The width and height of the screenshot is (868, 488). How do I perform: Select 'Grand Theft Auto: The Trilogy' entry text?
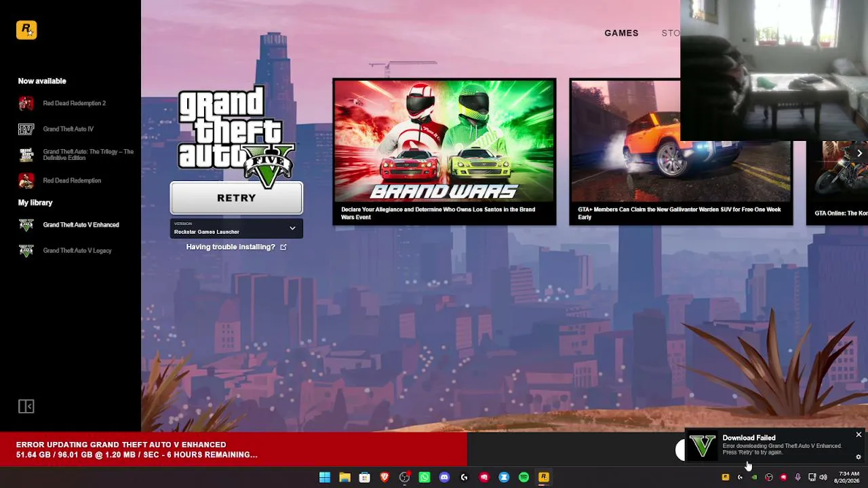88,155
